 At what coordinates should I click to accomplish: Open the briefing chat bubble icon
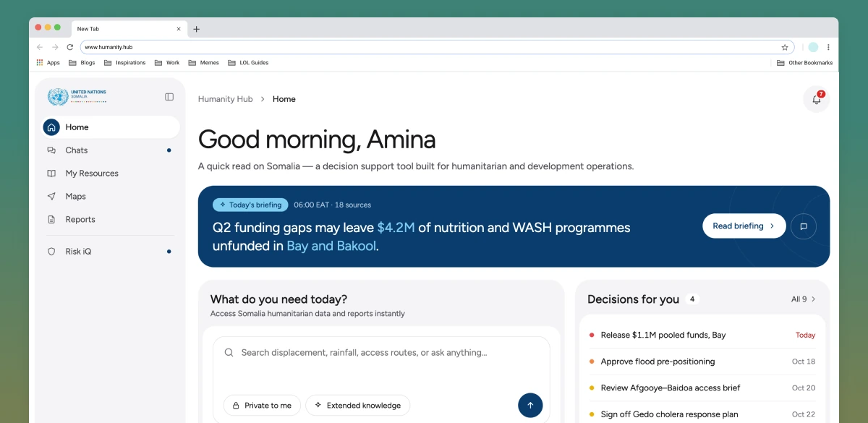pyautogui.click(x=804, y=226)
